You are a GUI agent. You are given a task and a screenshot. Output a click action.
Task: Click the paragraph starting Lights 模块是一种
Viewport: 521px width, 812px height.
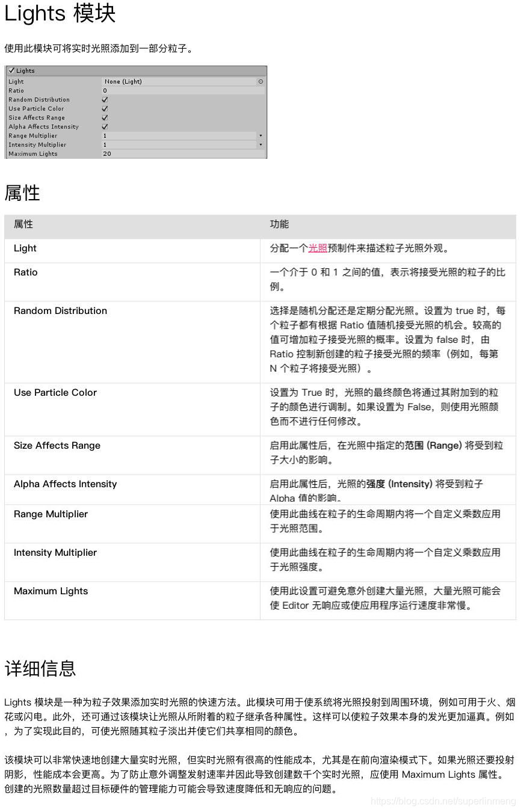(260, 717)
